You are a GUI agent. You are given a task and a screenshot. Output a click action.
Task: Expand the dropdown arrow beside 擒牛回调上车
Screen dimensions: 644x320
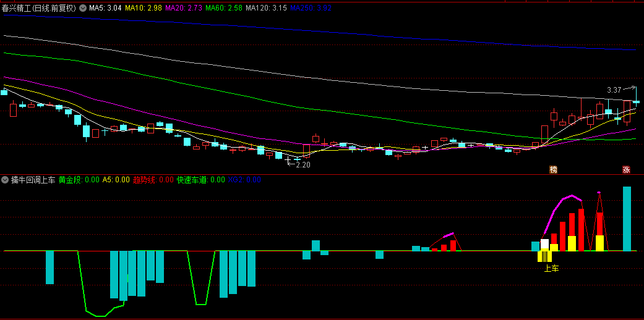click(6, 179)
